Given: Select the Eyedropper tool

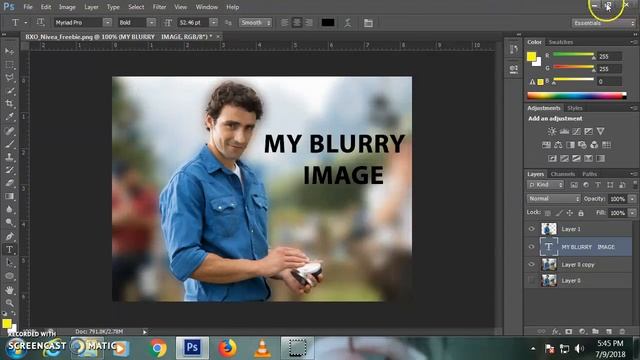Looking at the screenshot, I should pos(9,117).
